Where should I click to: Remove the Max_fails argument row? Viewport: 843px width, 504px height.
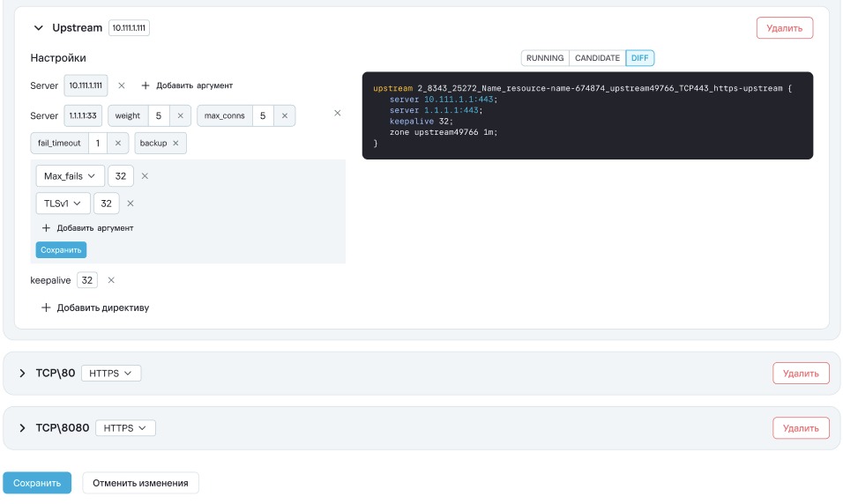pos(145,176)
